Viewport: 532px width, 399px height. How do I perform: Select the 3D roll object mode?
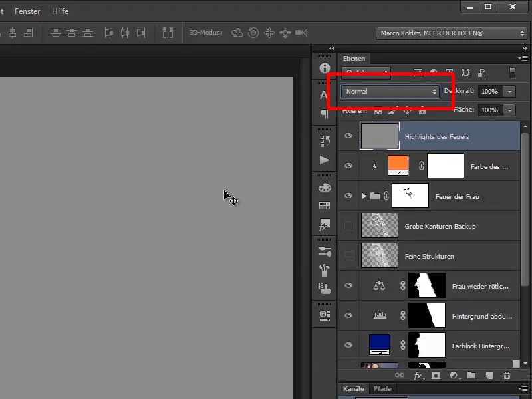pos(253,33)
